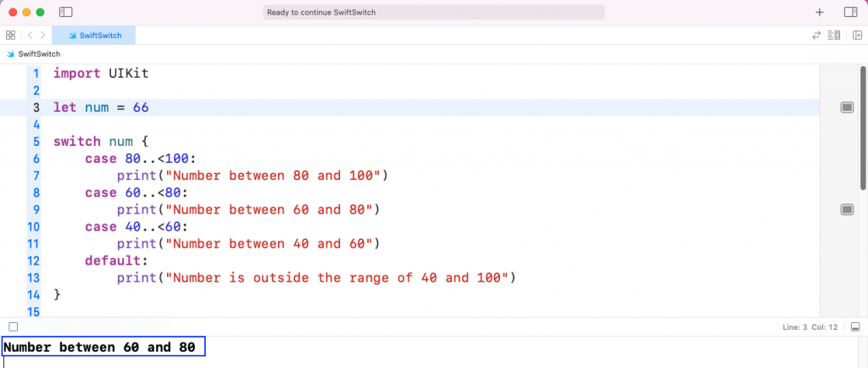Minimize the window with the yellow button

click(26, 12)
